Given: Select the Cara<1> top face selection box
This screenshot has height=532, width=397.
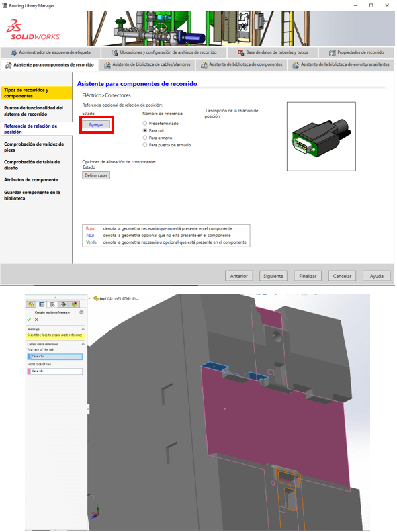Looking at the screenshot, I should pos(56,357).
